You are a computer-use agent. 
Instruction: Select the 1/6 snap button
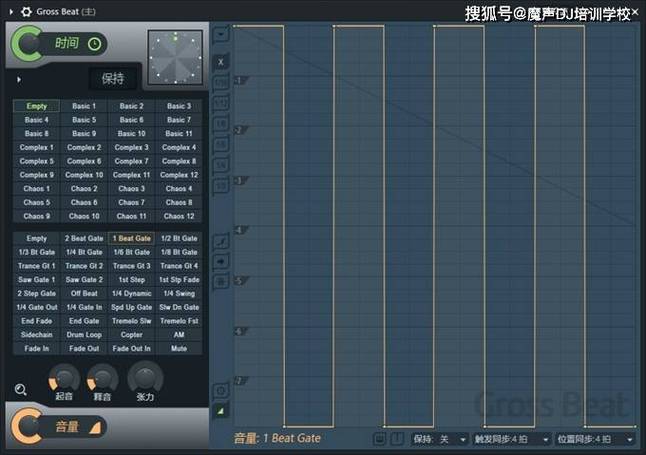(221, 144)
